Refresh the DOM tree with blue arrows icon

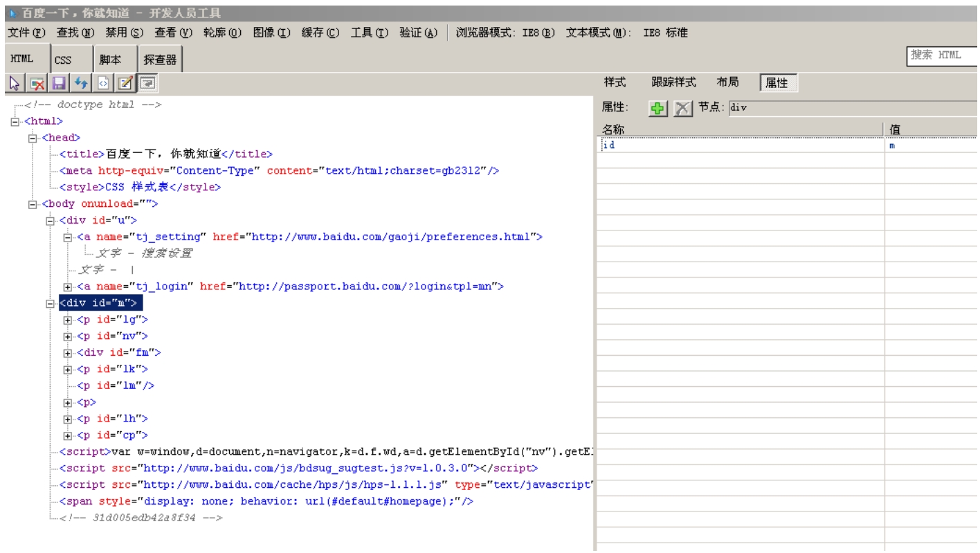click(x=82, y=84)
